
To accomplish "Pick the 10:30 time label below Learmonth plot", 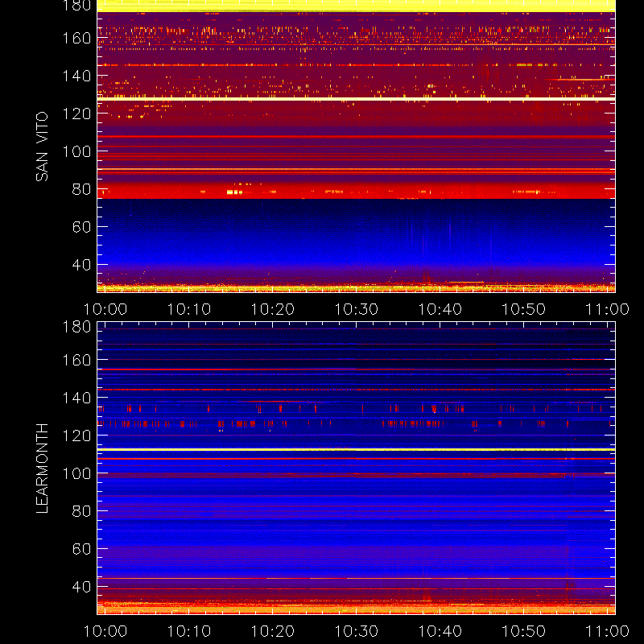I will click(356, 631).
